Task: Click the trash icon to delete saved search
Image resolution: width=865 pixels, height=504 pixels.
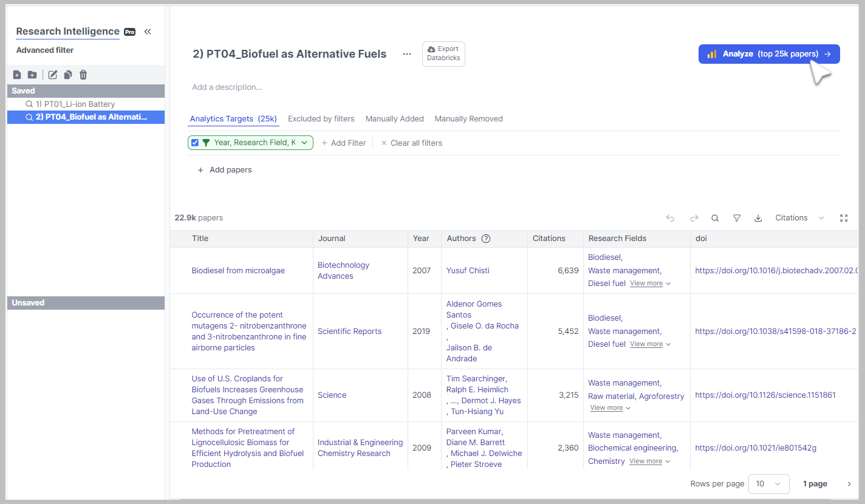Action: (83, 75)
